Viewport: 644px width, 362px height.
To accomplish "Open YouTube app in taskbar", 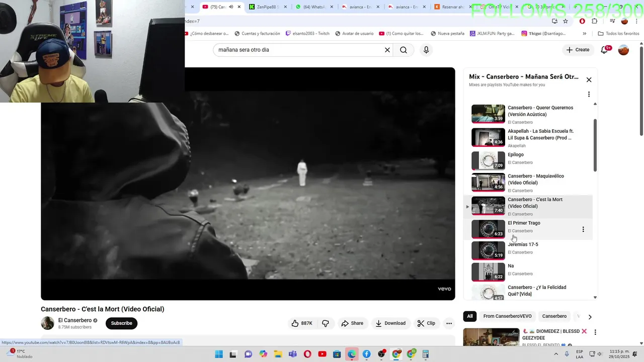I will [x=322, y=354].
